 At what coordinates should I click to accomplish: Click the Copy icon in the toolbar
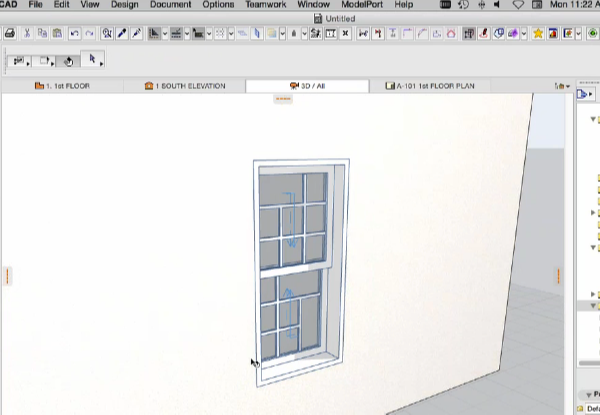click(x=42, y=34)
